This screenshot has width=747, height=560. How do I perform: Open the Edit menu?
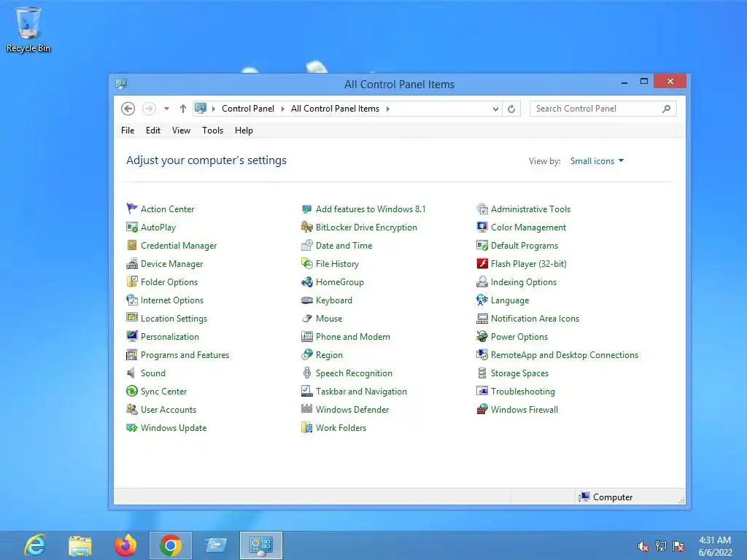pos(153,131)
